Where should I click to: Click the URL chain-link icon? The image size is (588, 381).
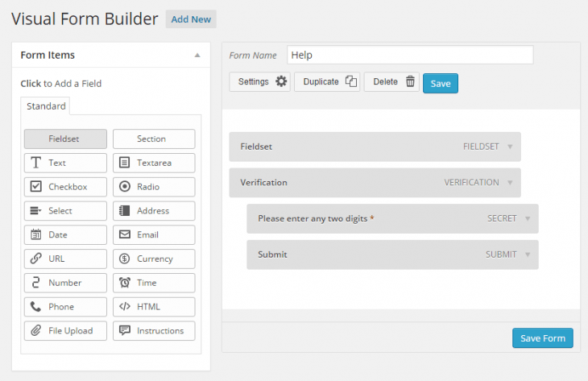[35, 259]
